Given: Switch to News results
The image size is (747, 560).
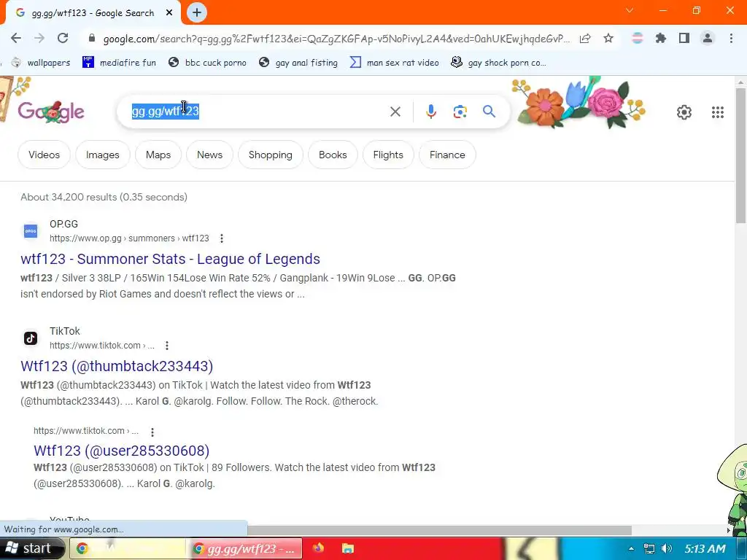Looking at the screenshot, I should (209, 155).
